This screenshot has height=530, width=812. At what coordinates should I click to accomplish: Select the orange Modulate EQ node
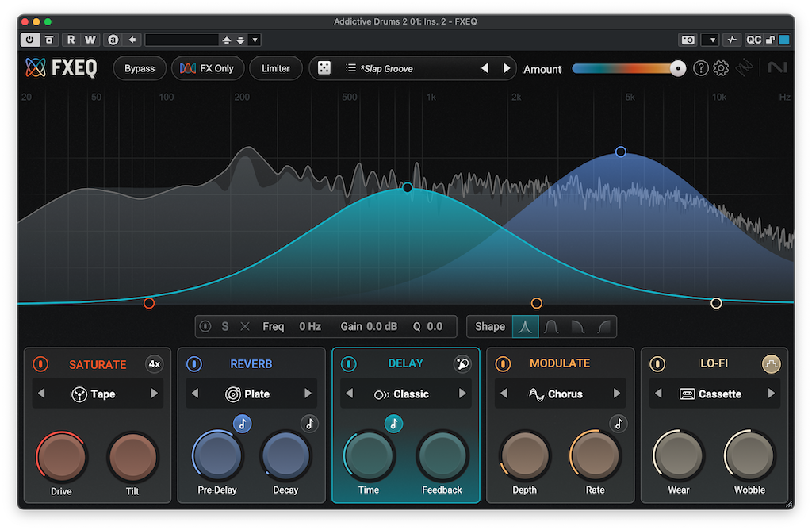click(x=537, y=303)
